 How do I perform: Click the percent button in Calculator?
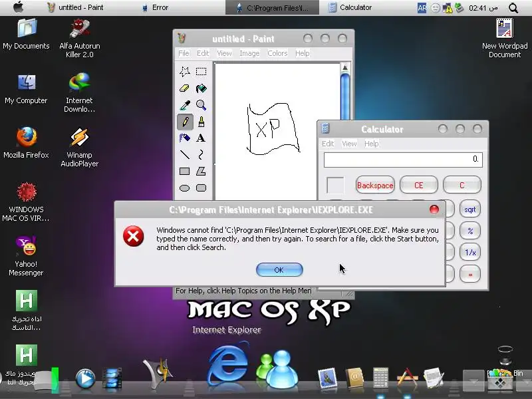pyautogui.click(x=470, y=231)
